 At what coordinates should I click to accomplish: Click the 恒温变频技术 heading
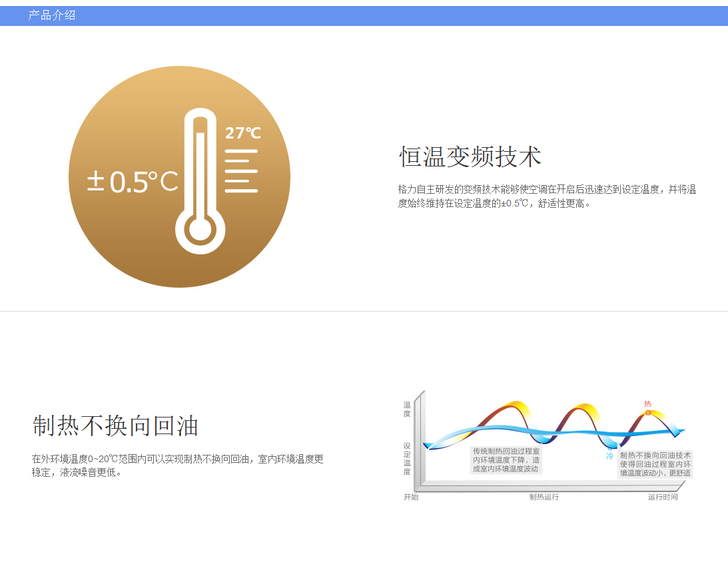(470, 157)
